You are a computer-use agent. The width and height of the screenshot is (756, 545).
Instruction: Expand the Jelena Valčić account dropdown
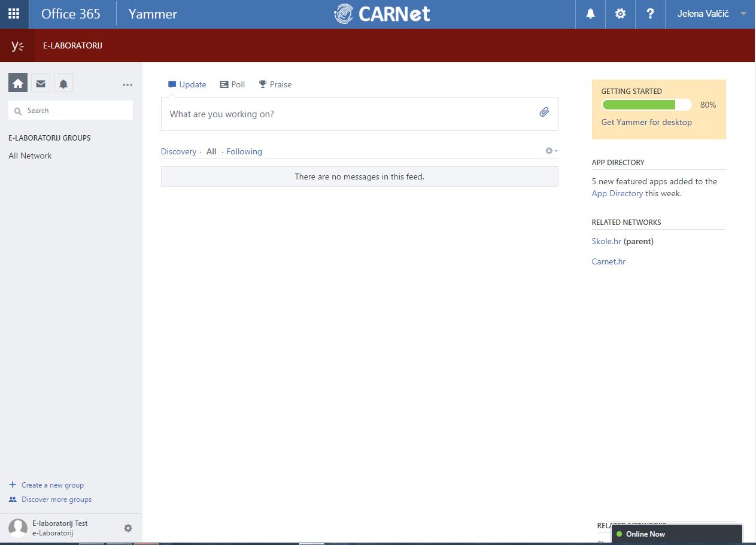(x=743, y=14)
